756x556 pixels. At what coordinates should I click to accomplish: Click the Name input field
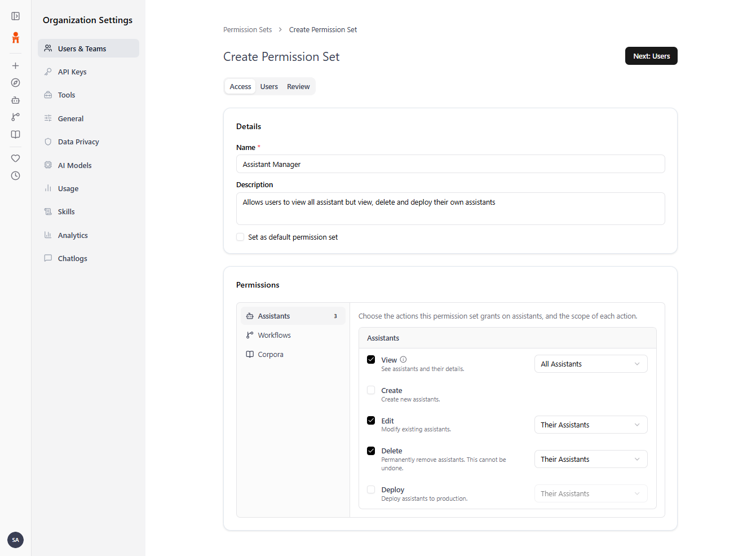pyautogui.click(x=450, y=164)
